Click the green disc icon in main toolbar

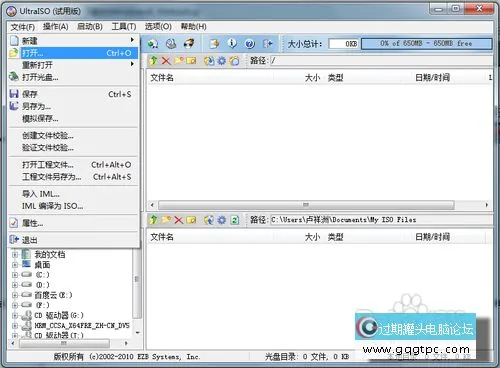coord(153,44)
